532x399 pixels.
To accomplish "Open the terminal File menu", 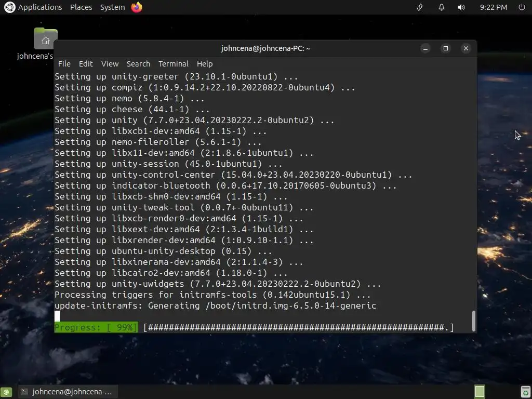I will 64,64.
